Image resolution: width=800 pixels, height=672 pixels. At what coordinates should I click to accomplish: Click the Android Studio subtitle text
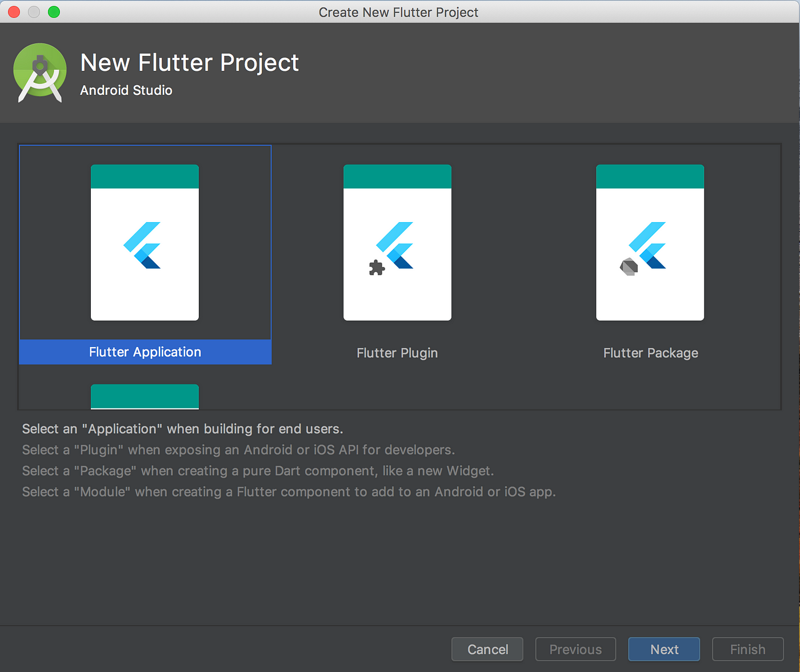126,90
